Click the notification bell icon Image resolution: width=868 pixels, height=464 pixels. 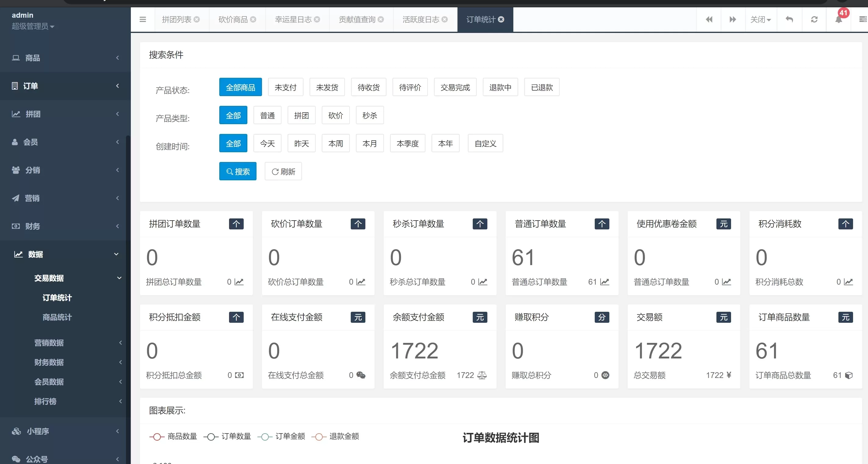(838, 20)
